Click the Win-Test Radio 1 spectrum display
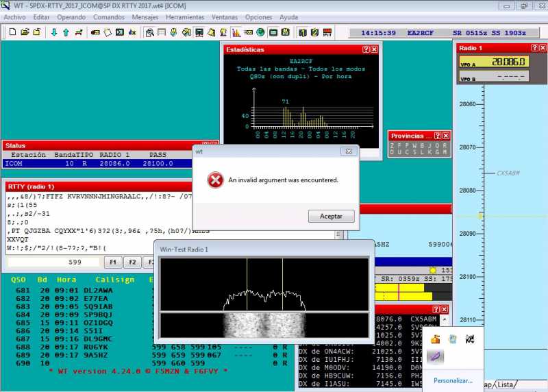 pos(264,284)
